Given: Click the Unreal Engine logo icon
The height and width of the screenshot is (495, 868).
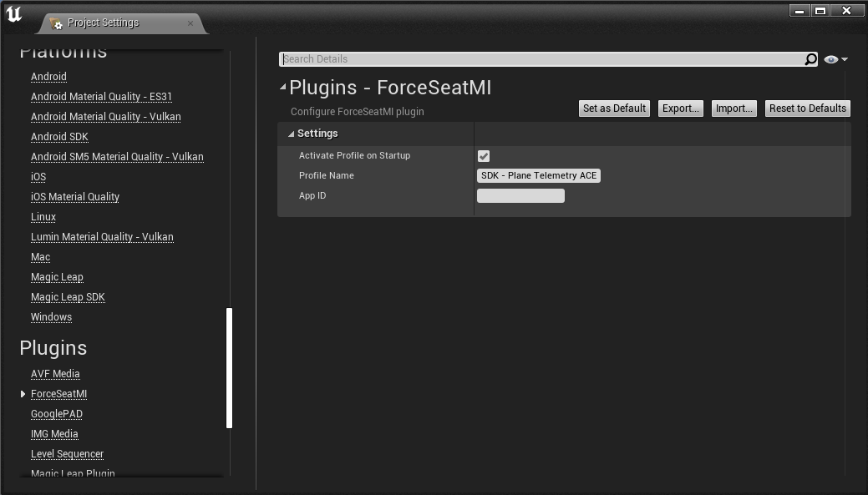Looking at the screenshot, I should pyautogui.click(x=14, y=14).
